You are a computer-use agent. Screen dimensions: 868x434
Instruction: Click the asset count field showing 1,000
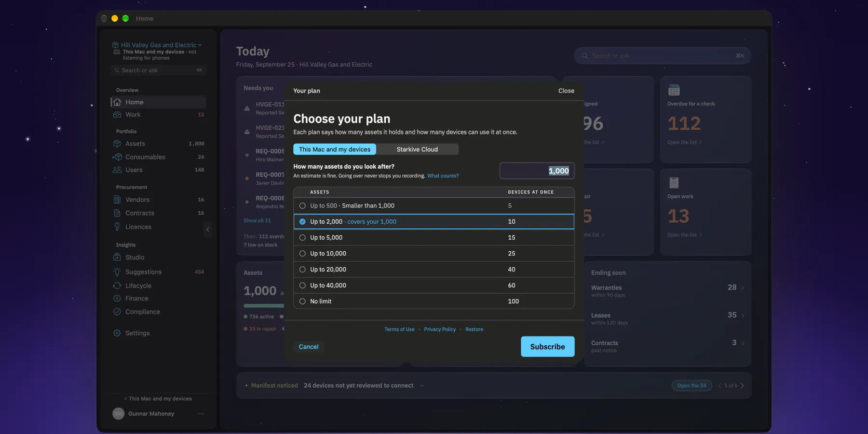point(537,171)
